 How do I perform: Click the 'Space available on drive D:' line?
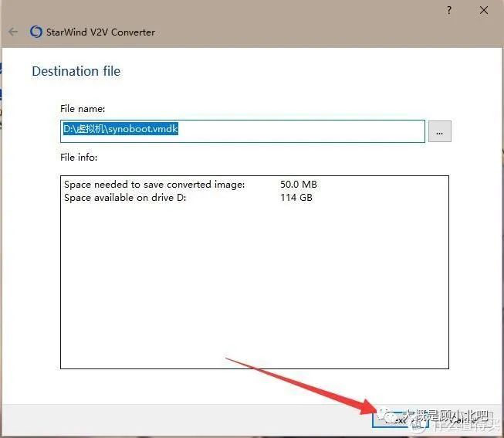coord(125,197)
